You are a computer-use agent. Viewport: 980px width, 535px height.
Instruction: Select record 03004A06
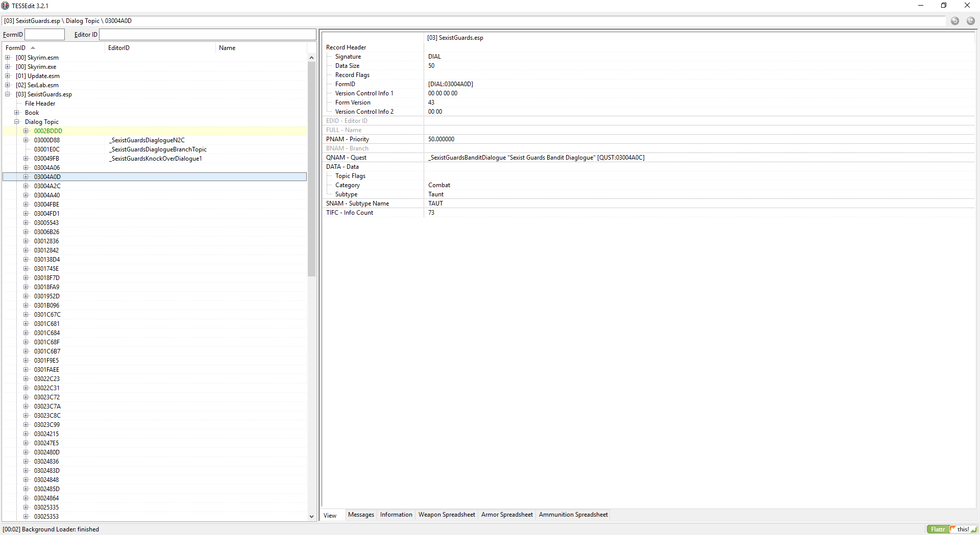click(x=47, y=168)
